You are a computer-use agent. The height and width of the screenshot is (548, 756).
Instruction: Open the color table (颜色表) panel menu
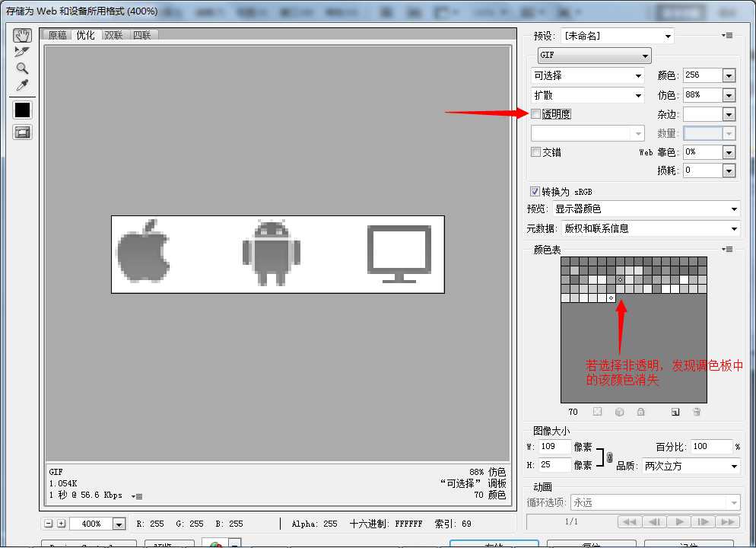point(727,250)
